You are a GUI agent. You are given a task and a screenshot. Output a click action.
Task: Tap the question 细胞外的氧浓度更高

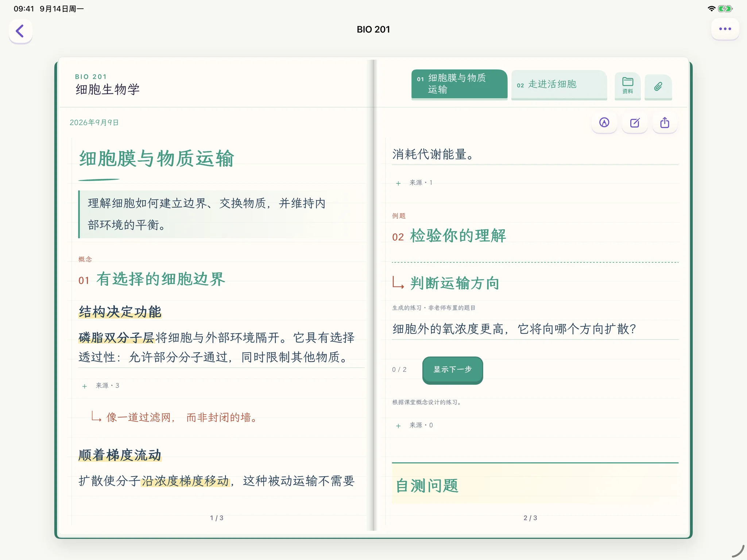(x=514, y=329)
